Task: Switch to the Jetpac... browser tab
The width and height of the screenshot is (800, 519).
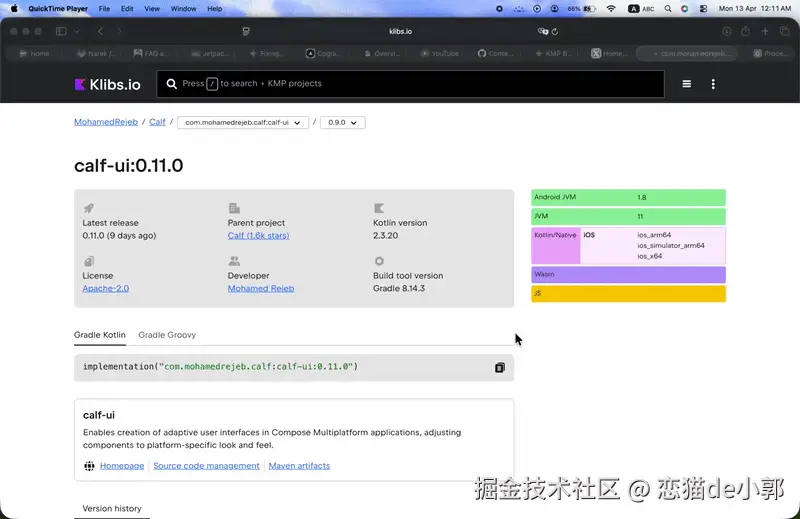Action: (x=209, y=53)
